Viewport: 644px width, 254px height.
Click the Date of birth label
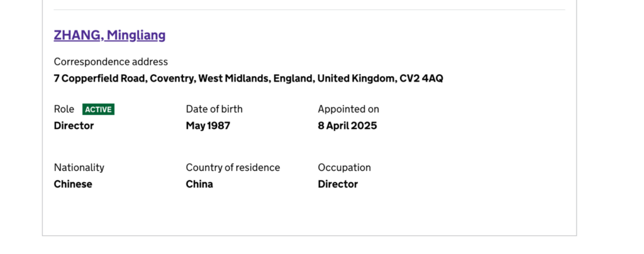coord(214,109)
